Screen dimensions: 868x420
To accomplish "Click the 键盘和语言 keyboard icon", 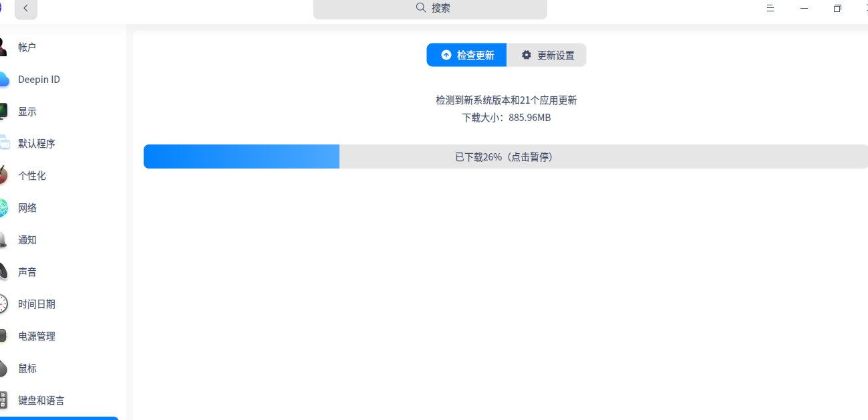I will pos(3,400).
